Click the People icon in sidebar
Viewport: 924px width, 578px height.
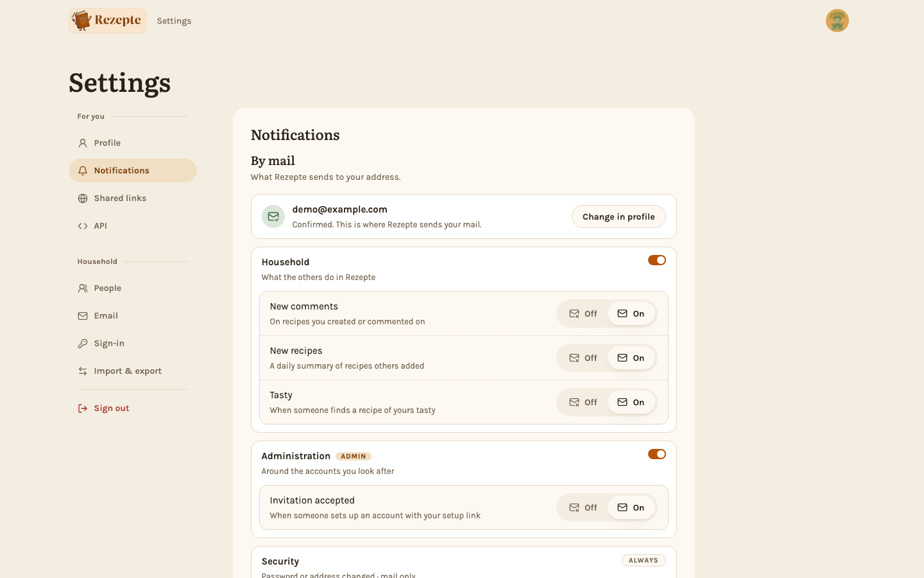click(x=83, y=288)
